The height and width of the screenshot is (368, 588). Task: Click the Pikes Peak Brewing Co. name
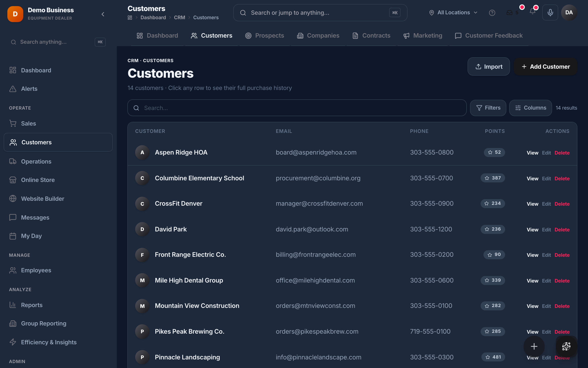pyautogui.click(x=189, y=331)
